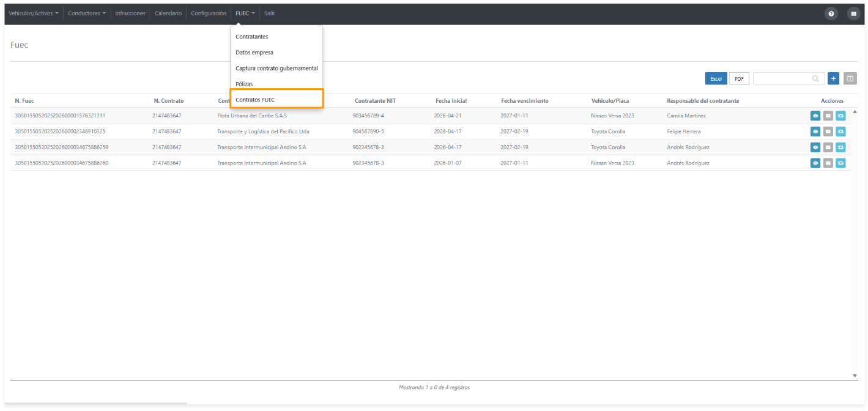Expand the Vehículos/Activos dropdown menu

[34, 13]
